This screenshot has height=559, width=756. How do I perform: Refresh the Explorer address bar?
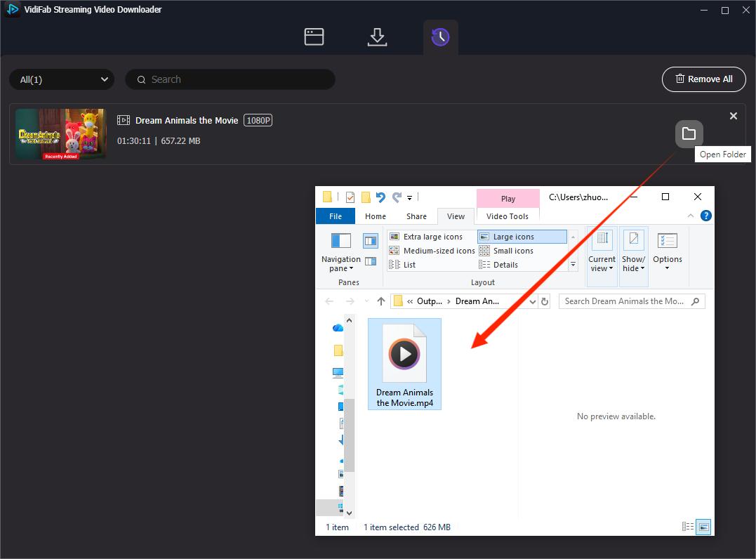click(544, 301)
